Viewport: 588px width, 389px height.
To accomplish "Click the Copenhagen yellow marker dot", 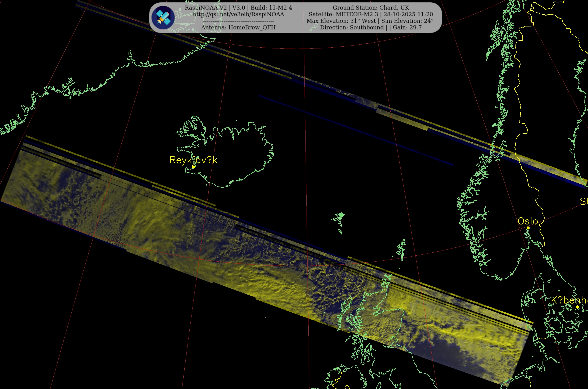I will 578,307.
